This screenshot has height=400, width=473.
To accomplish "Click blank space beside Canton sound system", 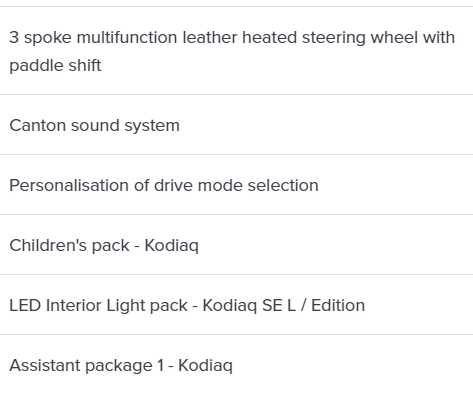I will [x=326, y=125].
